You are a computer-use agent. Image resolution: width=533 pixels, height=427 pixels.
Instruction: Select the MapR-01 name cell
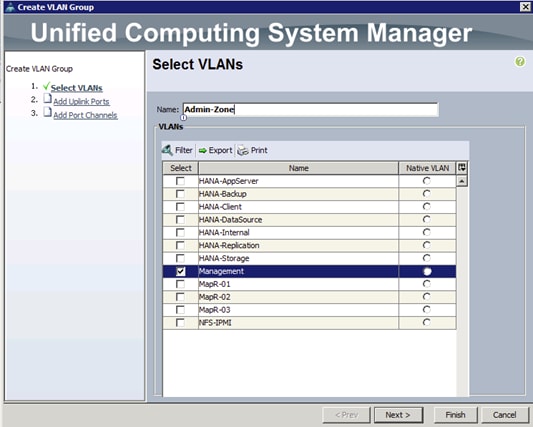tap(298, 284)
